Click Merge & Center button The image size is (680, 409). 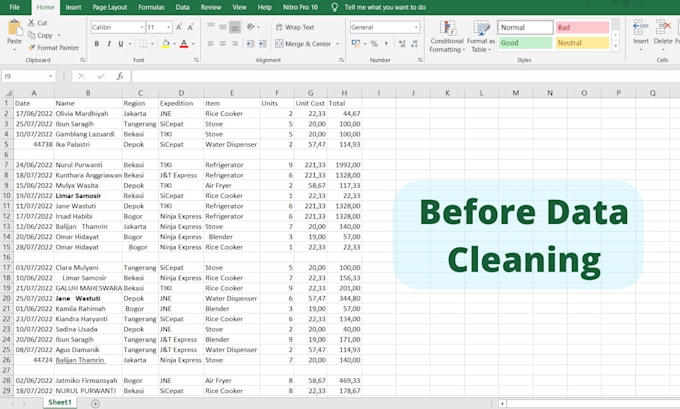coord(303,44)
